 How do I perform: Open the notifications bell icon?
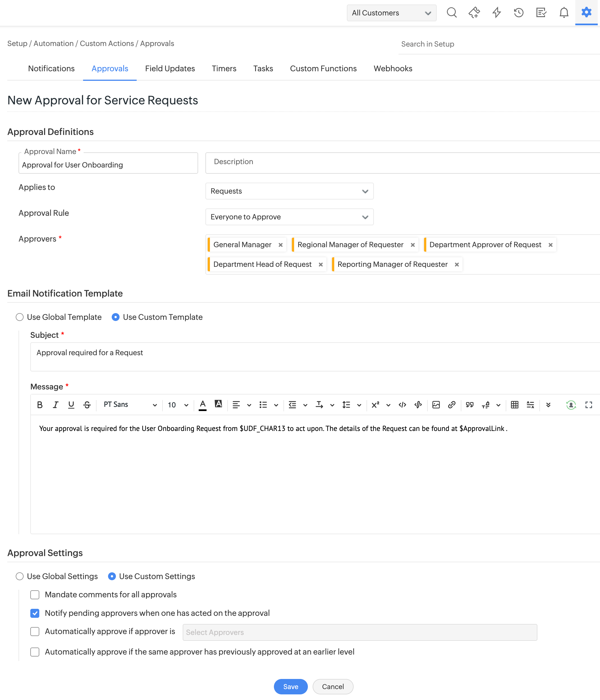564,13
